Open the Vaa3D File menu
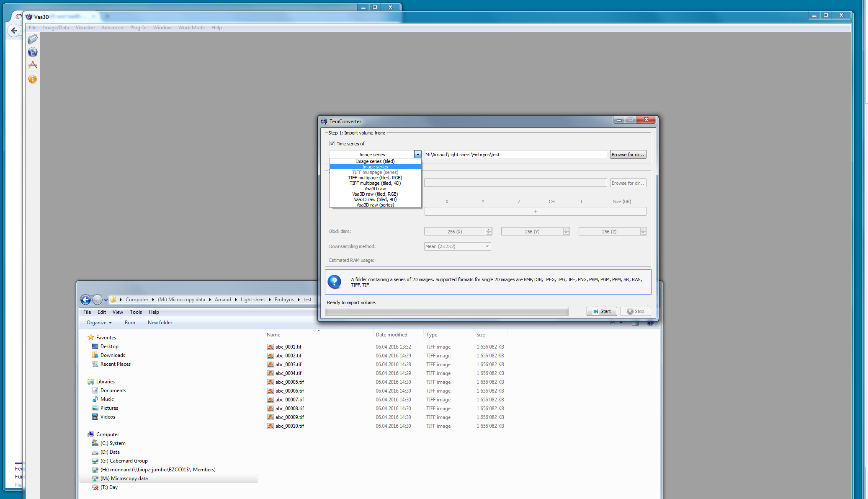Image resolution: width=868 pixels, height=499 pixels. [33, 28]
